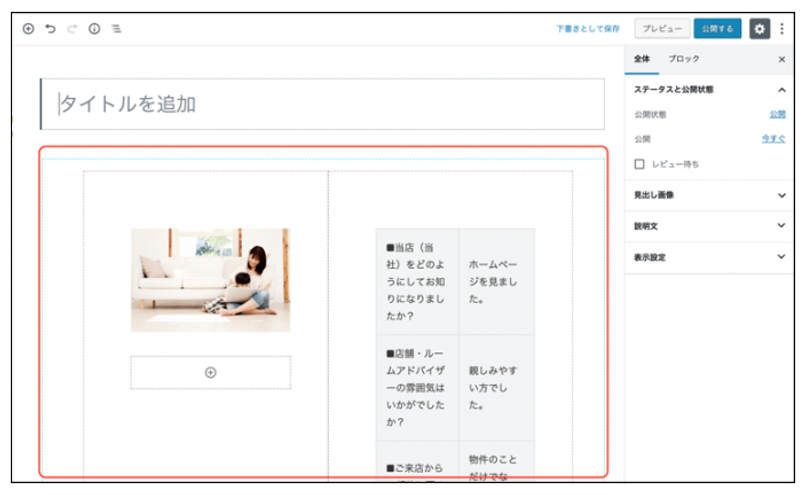Image resolution: width=804 pixels, height=495 pixels.
Task: Click the redo arrow icon
Action: point(72,29)
